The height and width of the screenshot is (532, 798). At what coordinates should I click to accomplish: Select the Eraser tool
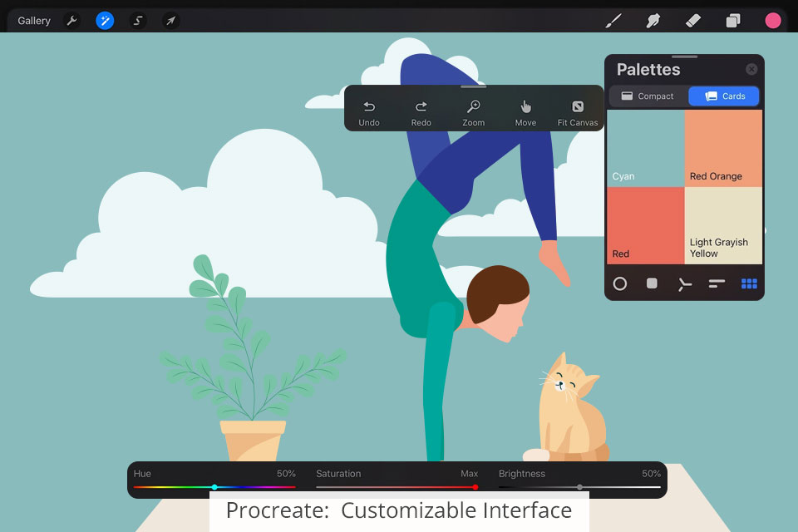point(693,21)
